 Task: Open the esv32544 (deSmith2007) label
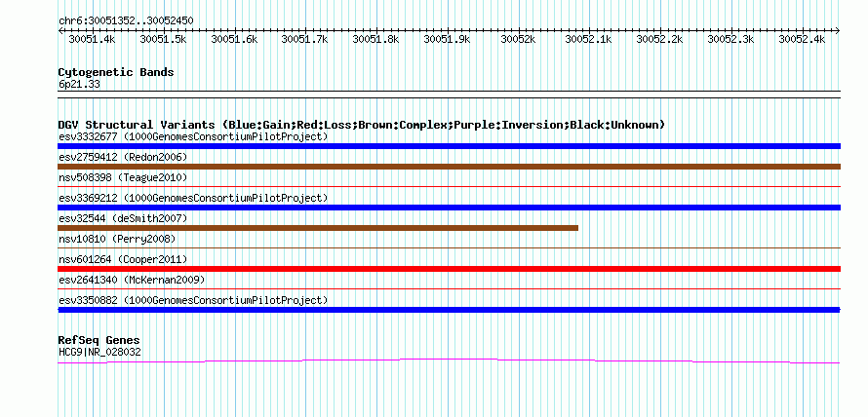point(123,218)
